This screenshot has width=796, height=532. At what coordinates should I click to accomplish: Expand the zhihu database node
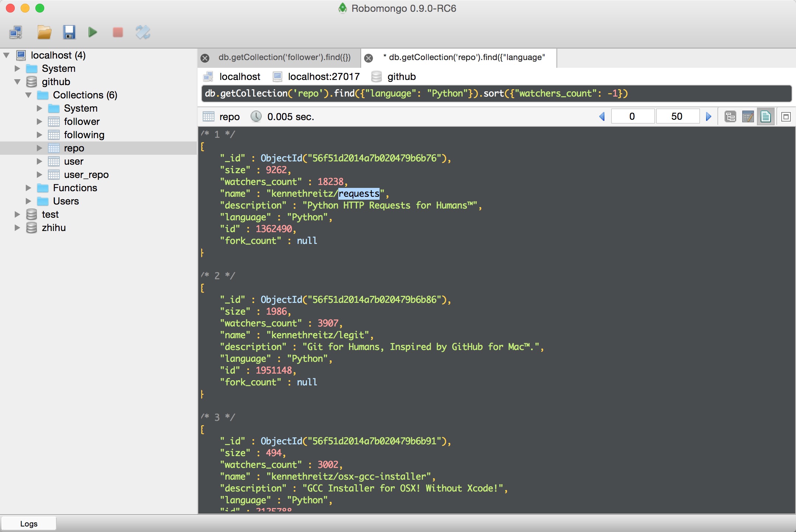coord(17,228)
